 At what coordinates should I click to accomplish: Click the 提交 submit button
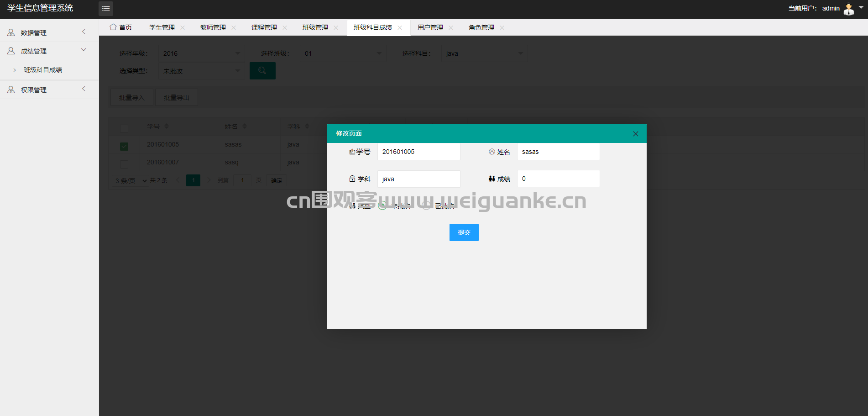(464, 232)
